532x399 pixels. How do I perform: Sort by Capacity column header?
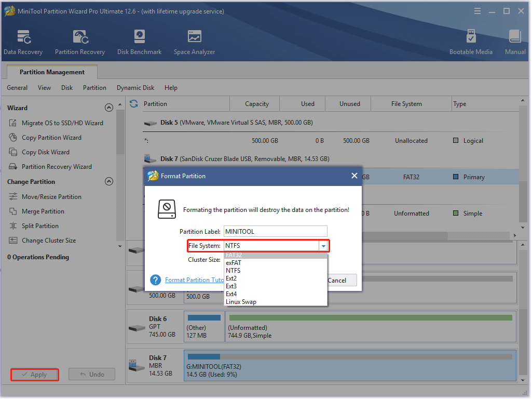point(255,103)
